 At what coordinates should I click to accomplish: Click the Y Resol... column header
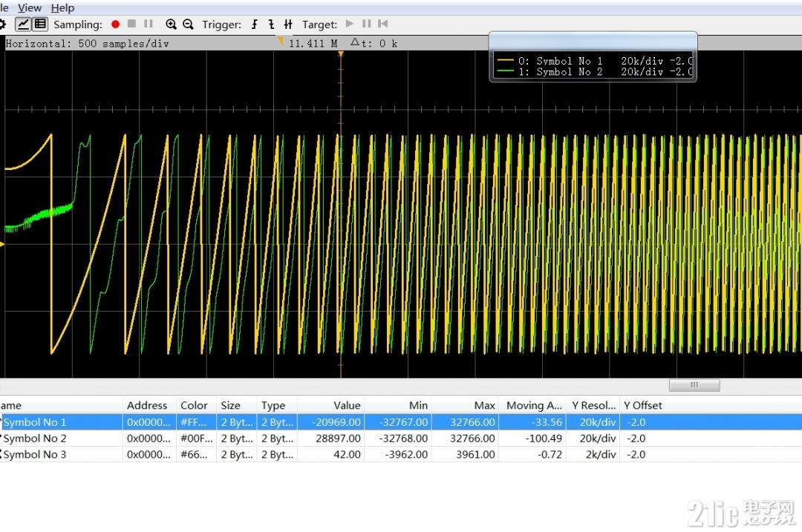pyautogui.click(x=593, y=405)
